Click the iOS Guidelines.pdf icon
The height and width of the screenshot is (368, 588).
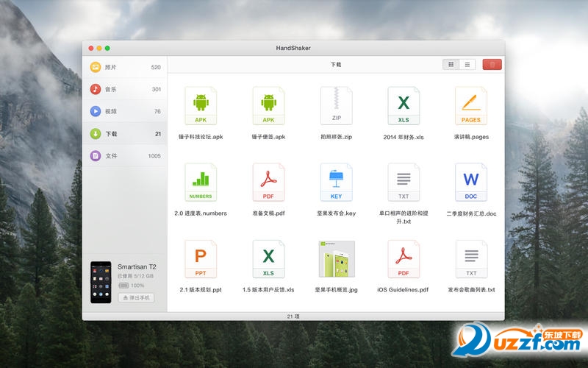(x=404, y=259)
